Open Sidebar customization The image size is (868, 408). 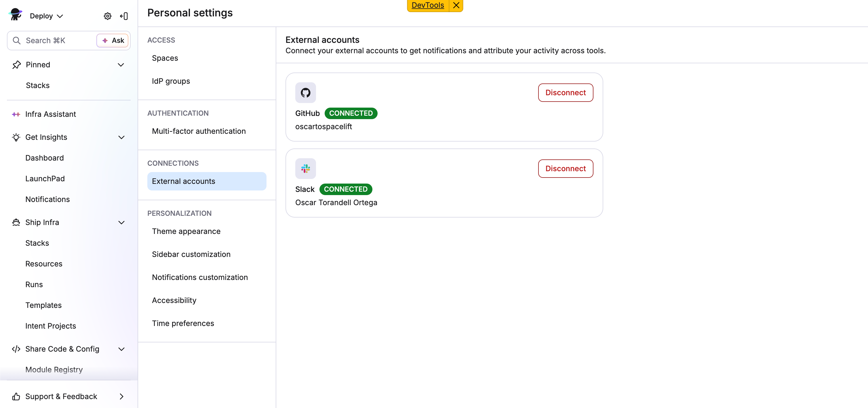207,254
